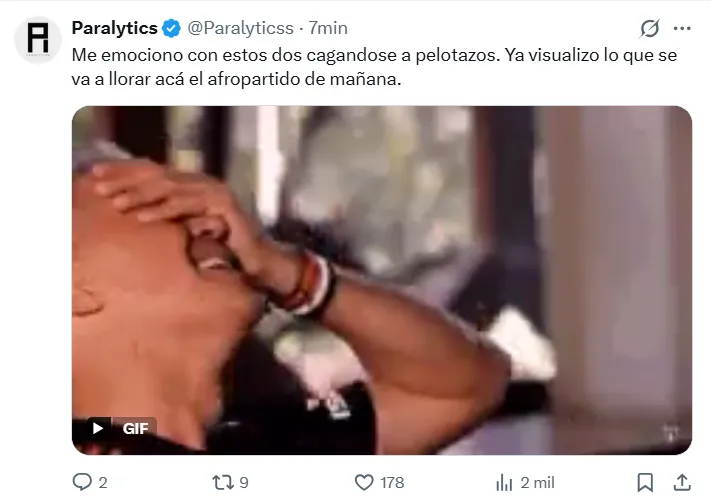Play the GIF with the play button

coord(97,428)
